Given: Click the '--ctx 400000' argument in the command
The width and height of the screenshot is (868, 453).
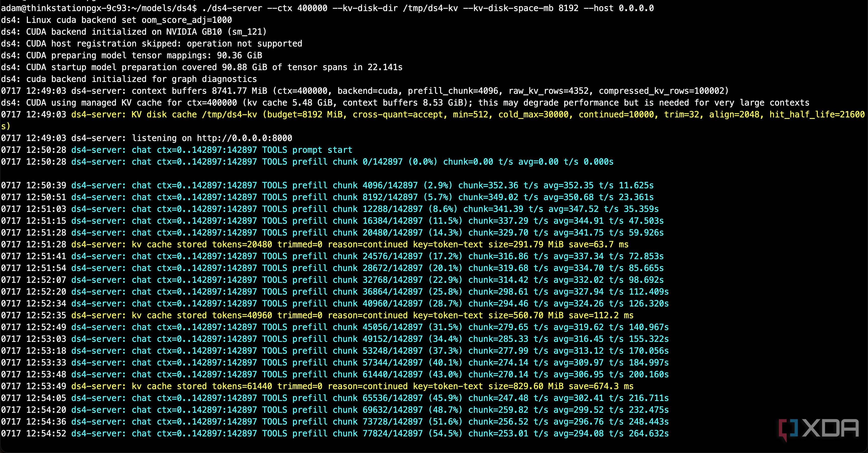Looking at the screenshot, I should tap(297, 8).
